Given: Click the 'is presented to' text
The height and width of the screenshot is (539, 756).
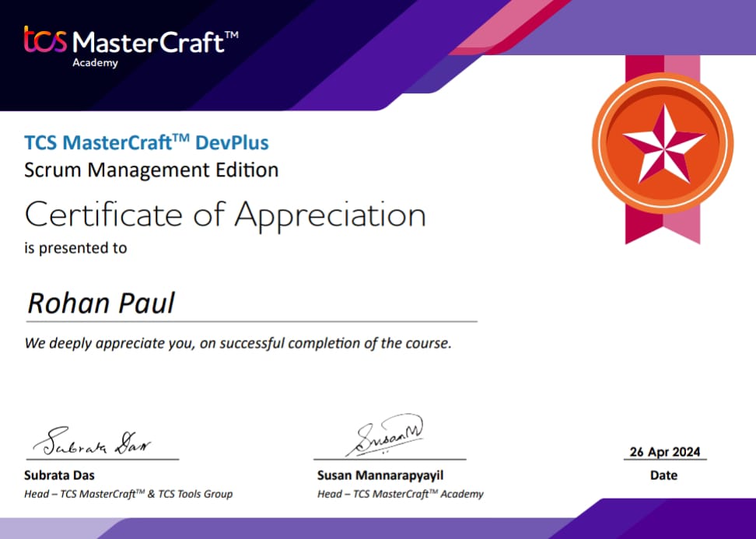Looking at the screenshot, I should coord(75,248).
